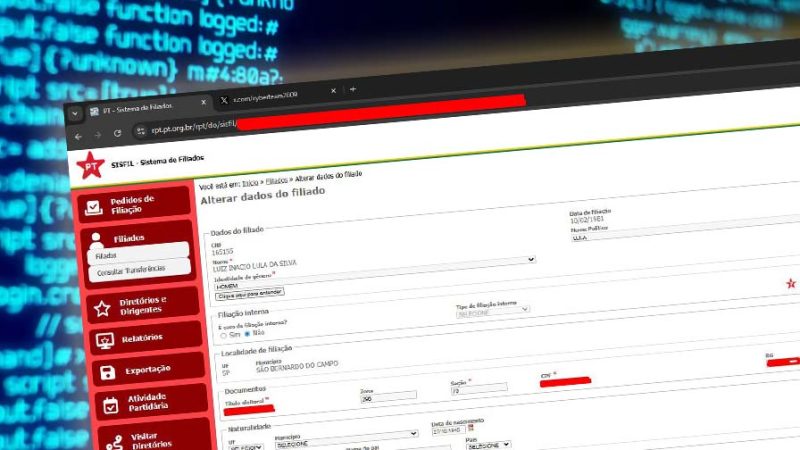Image resolution: width=800 pixels, height=450 pixels.
Task: Click the browser forward arrow
Action: [97, 135]
